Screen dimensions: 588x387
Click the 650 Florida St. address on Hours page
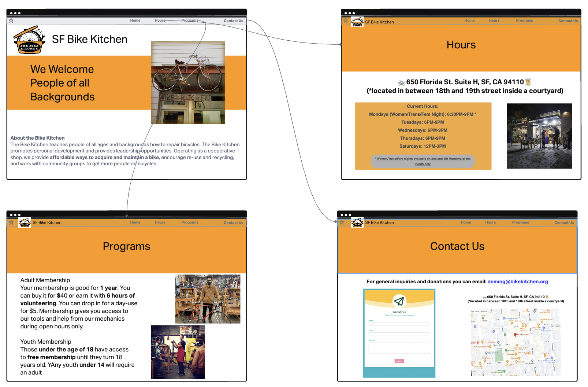(465, 82)
